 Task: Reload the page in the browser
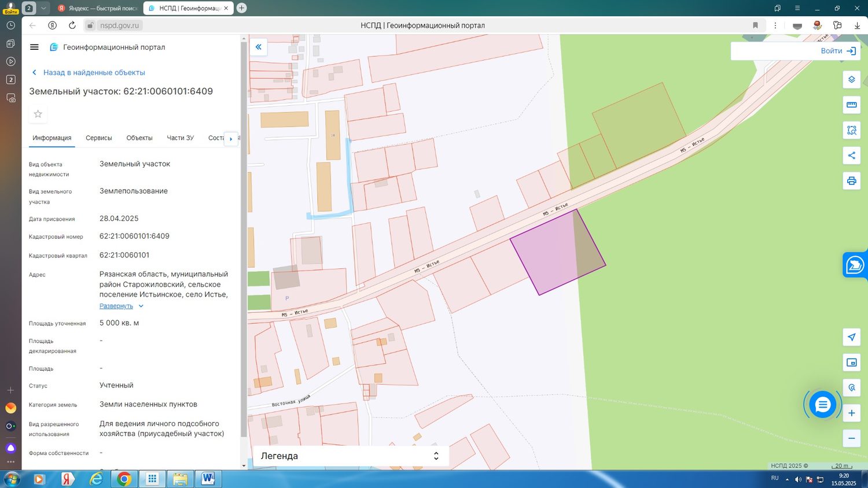click(72, 25)
